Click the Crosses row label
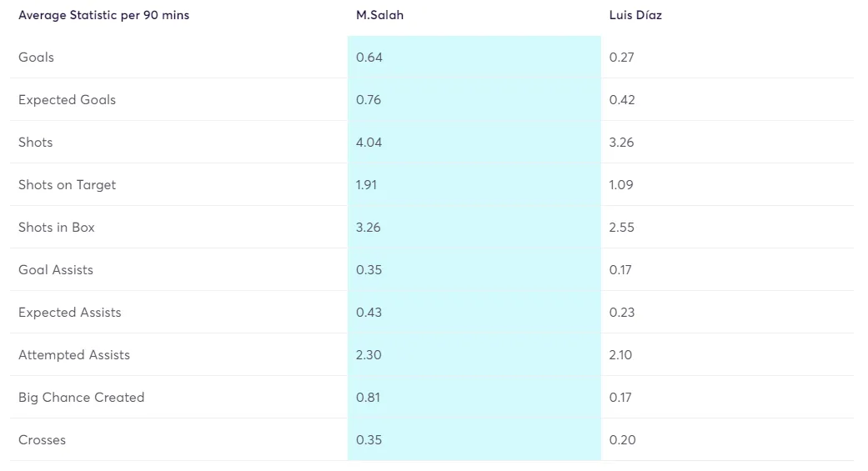This screenshot has height=471, width=868. click(42, 440)
